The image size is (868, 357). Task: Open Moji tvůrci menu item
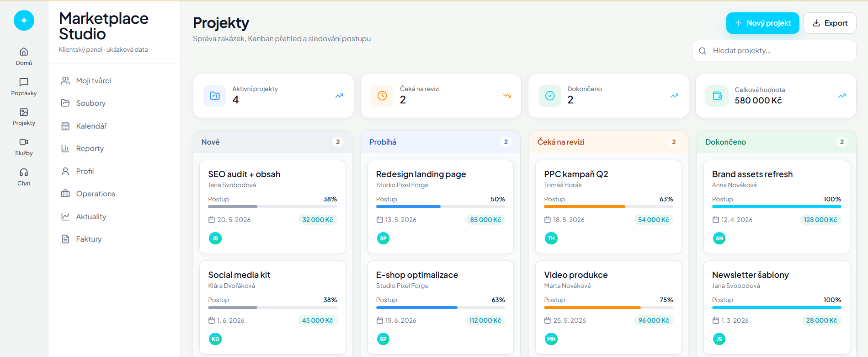pyautogui.click(x=114, y=81)
